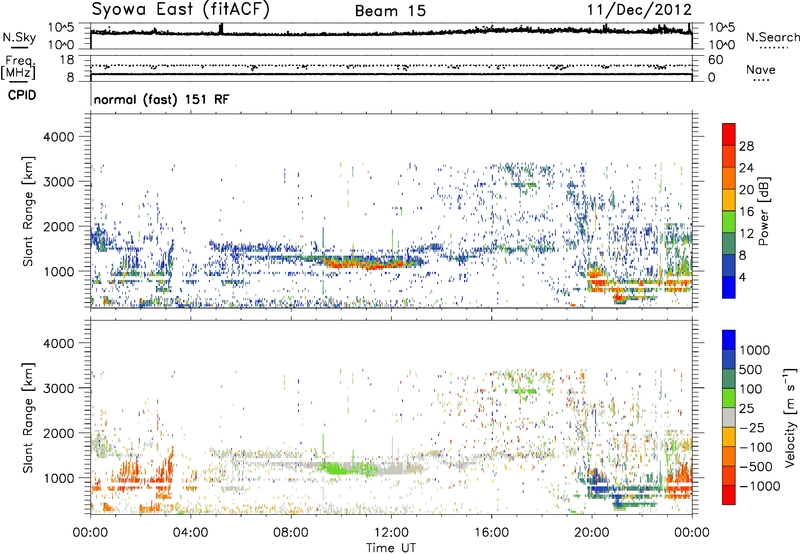This screenshot has height=554, width=800.
Task: Click the "16:00" time tick label
Action: [491, 533]
